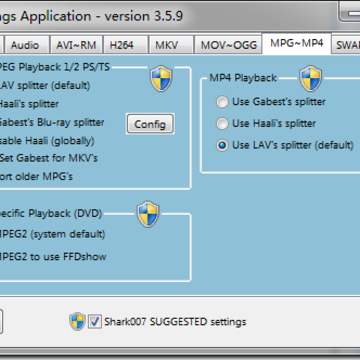
Task: Click the shield icon on Specific Playback (DVD)
Action: tap(148, 214)
